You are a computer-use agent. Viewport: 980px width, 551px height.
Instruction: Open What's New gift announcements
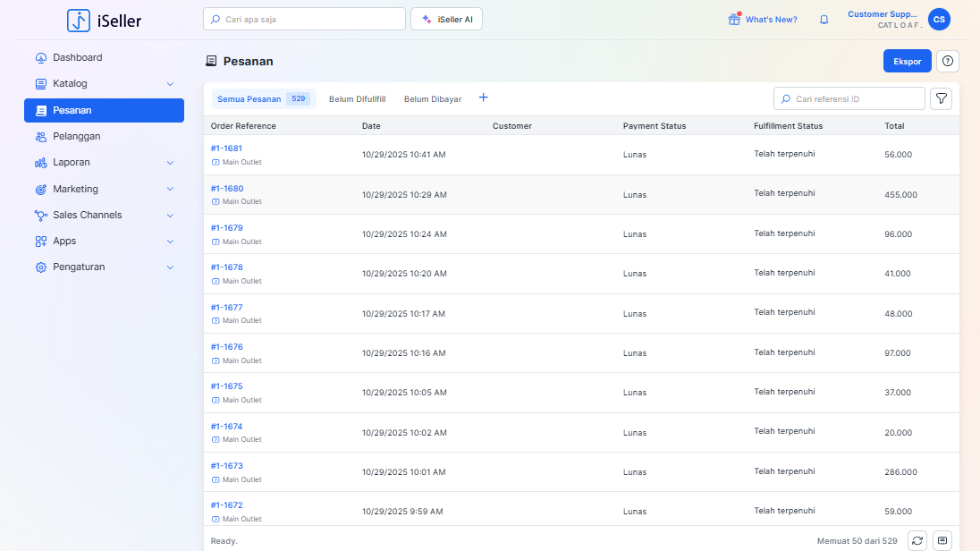(763, 19)
